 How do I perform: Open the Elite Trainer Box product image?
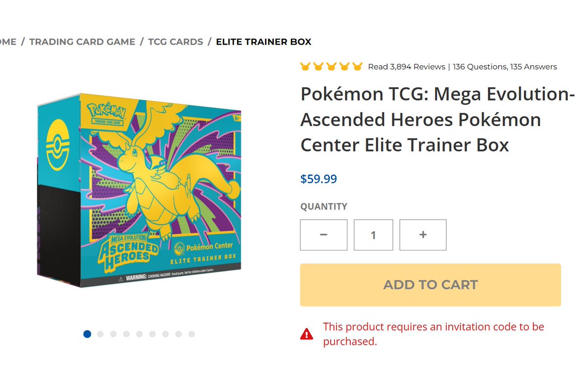point(139,190)
